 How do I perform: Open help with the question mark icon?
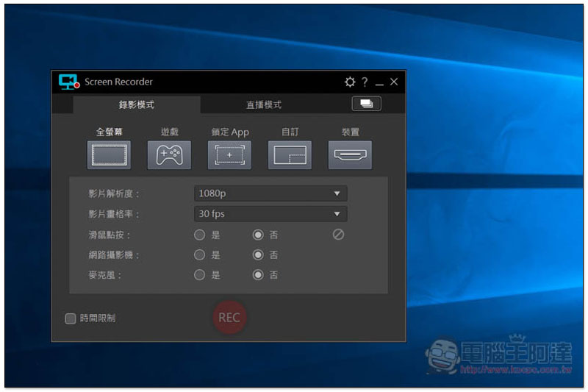point(365,82)
